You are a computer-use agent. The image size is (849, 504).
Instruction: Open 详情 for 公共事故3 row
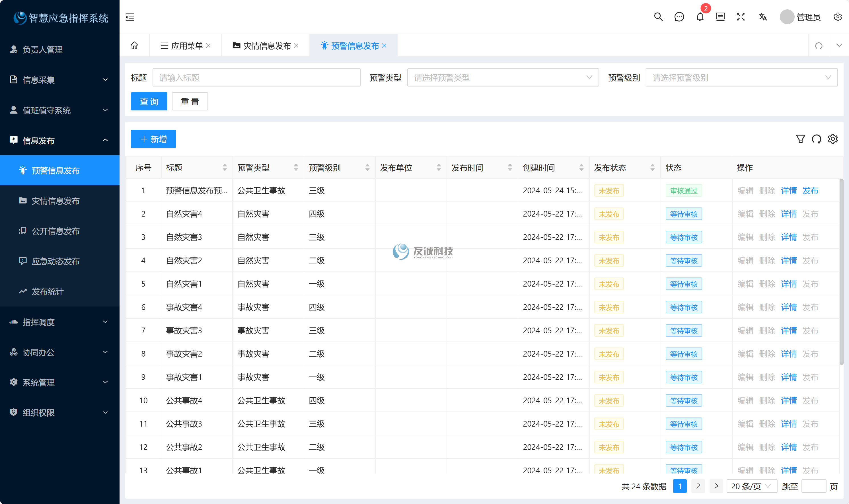(x=789, y=424)
